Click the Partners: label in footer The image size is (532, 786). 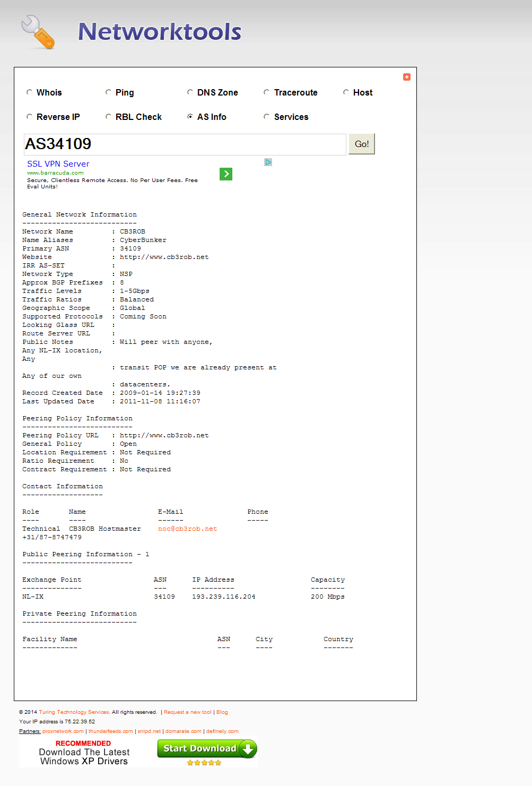(30, 731)
